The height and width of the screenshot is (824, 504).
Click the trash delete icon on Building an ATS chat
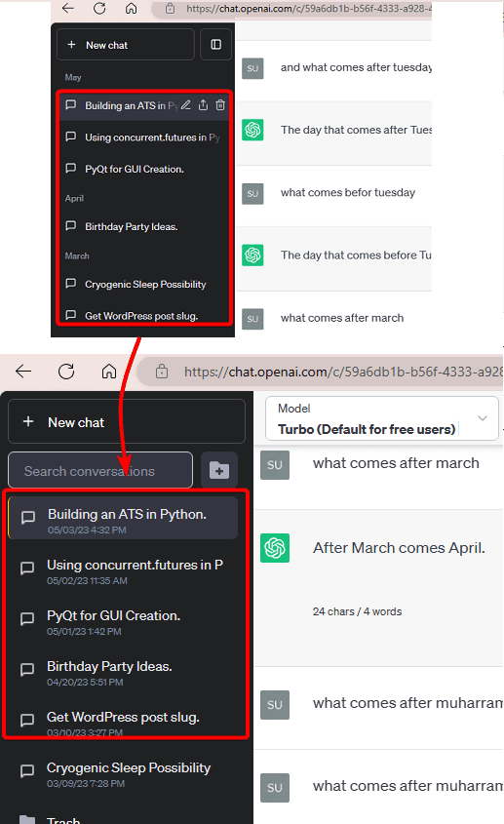coord(220,105)
